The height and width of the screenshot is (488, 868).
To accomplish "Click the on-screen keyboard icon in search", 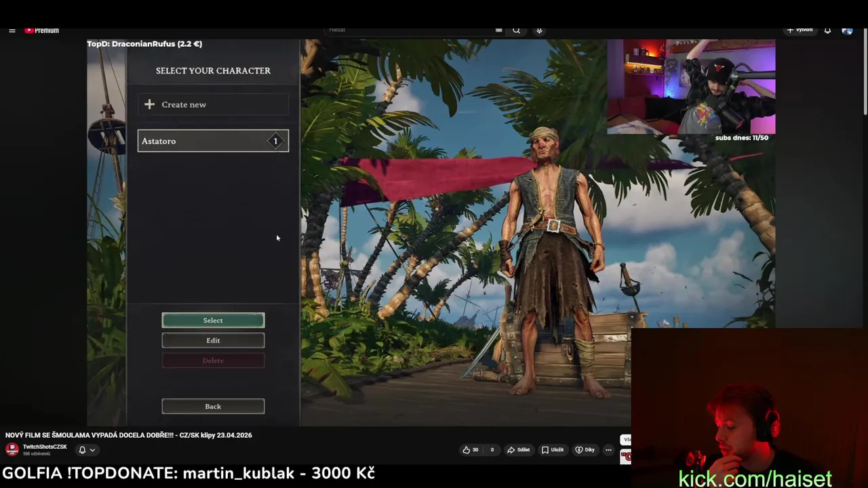I will pyautogui.click(x=498, y=30).
